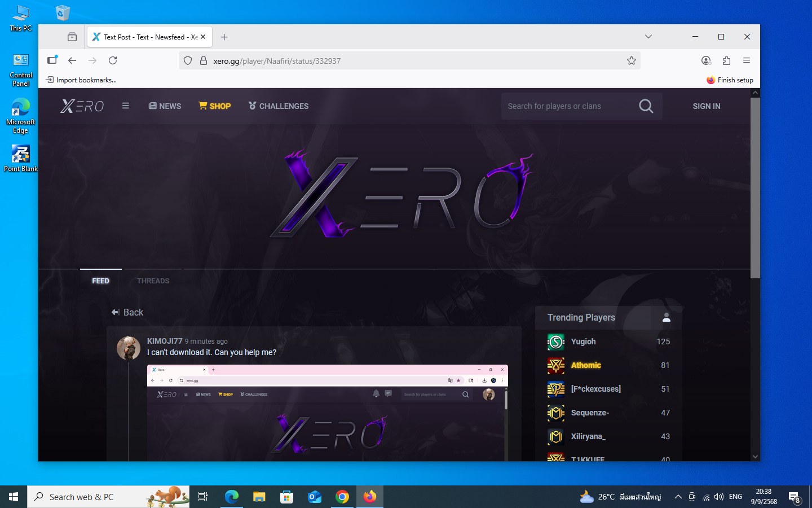Open the Firefox application menu

(747, 60)
